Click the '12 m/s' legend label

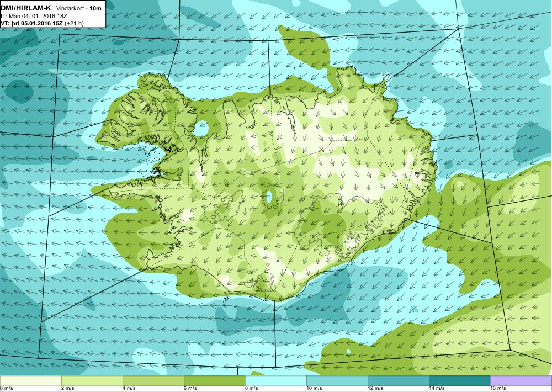pyautogui.click(x=375, y=389)
